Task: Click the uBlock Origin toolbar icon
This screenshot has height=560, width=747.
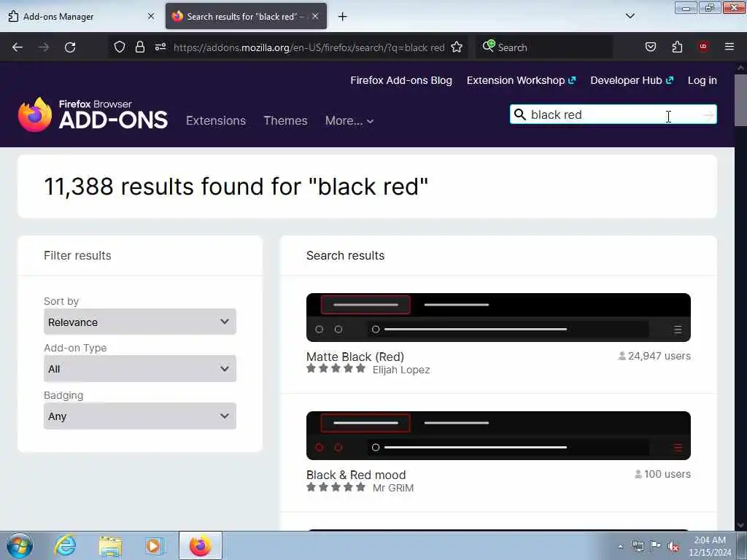Action: coord(703,47)
